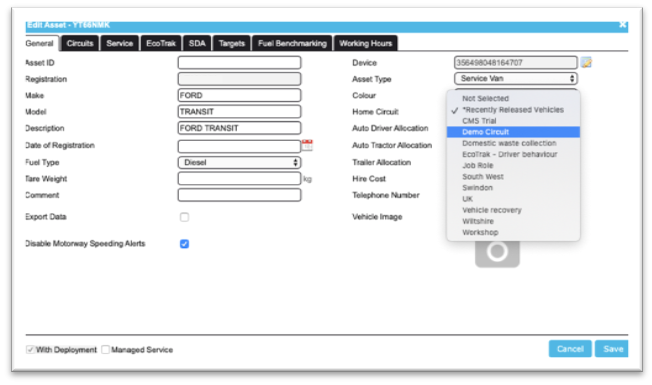Viewport: 652px width, 385px height.
Task: Open the Working Hours tab
Action: click(366, 43)
